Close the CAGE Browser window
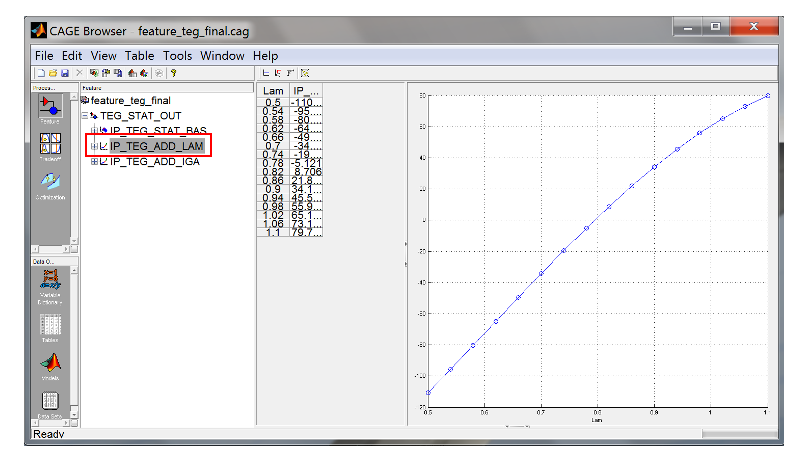Viewport: 798px width, 462px height. coord(754,27)
